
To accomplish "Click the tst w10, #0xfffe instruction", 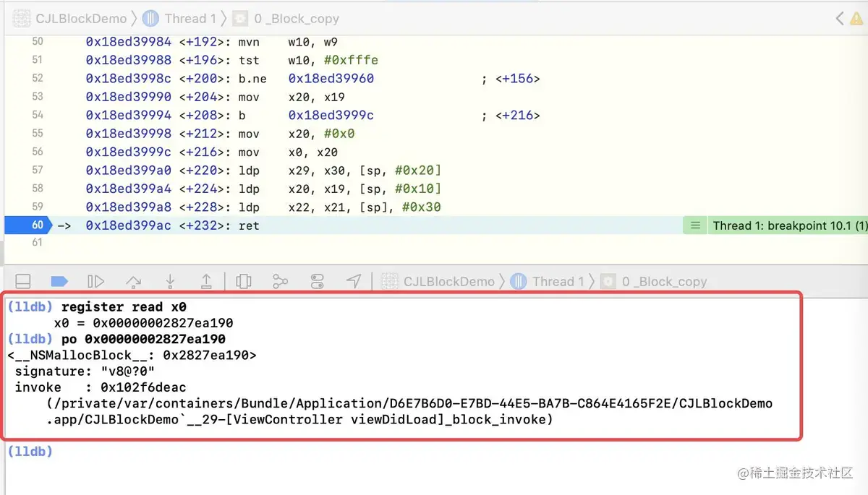I will tap(308, 60).
